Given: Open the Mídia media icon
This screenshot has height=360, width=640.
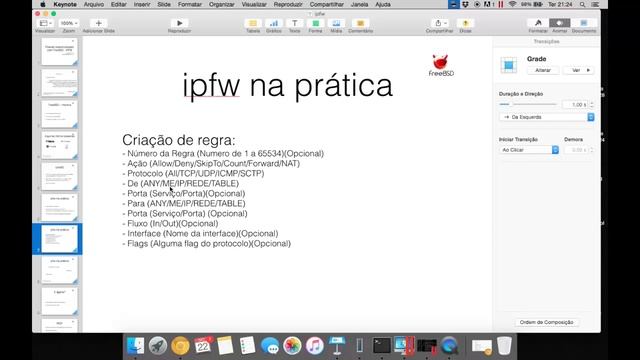Looking at the screenshot, I should pyautogui.click(x=336, y=23).
